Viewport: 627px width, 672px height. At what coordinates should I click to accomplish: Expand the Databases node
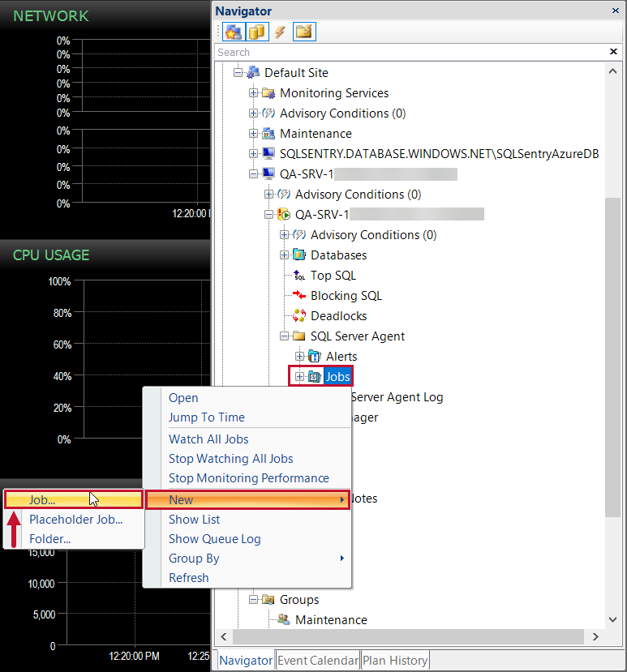[285, 255]
